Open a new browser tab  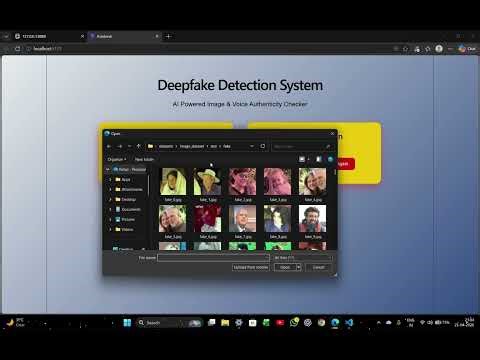[168, 36]
